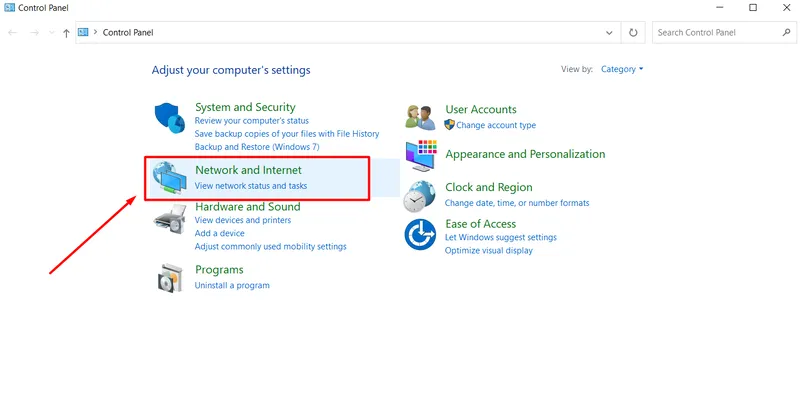The image size is (800, 417).
Task: Refresh the Control Panel view
Action: click(633, 33)
